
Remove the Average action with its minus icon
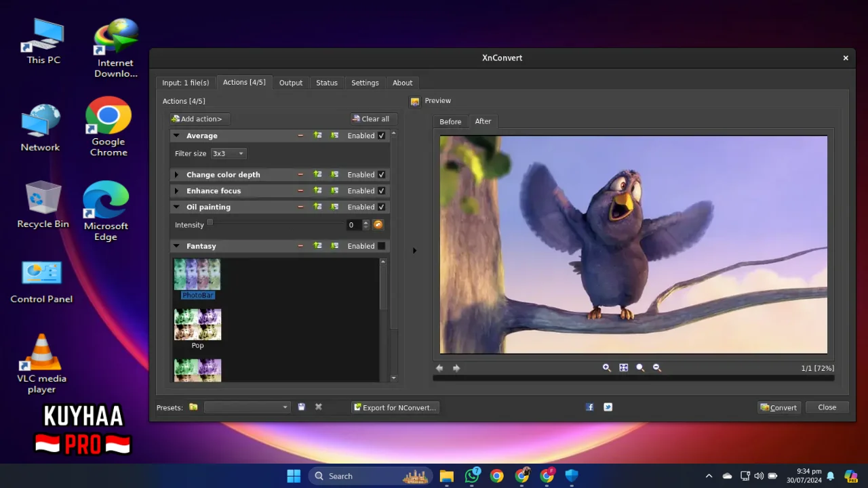coord(300,136)
